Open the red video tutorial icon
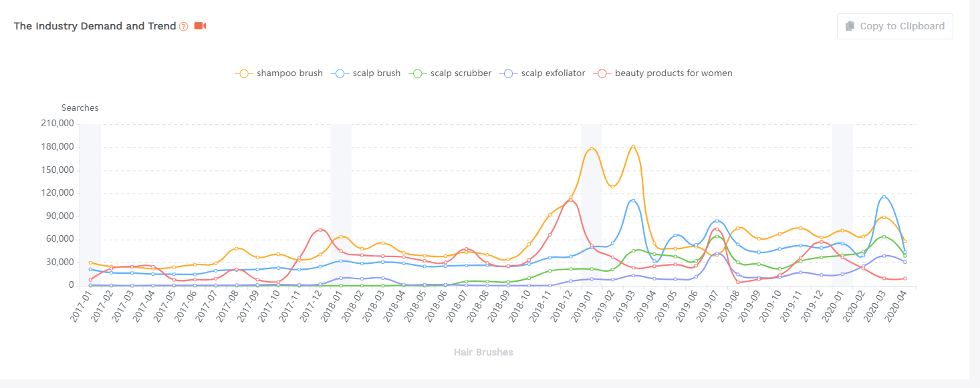Image resolution: width=980 pixels, height=388 pixels. (x=200, y=26)
